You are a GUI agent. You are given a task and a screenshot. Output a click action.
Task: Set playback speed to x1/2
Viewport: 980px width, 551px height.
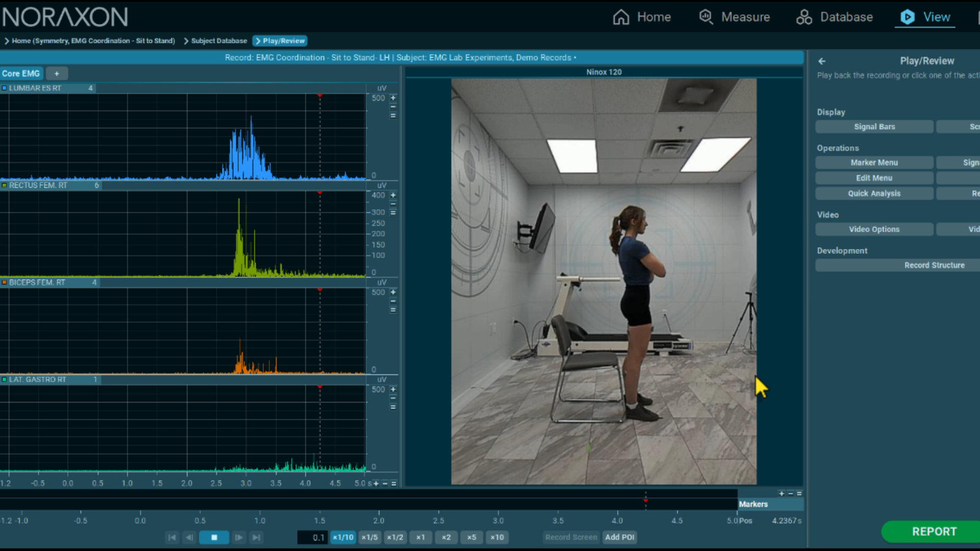[x=395, y=537]
